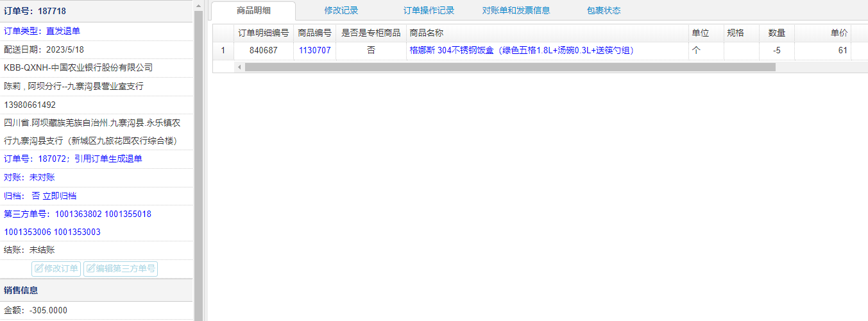868x321 pixels.
Task: Click the referenced order 187072 line
Action: click(73, 159)
